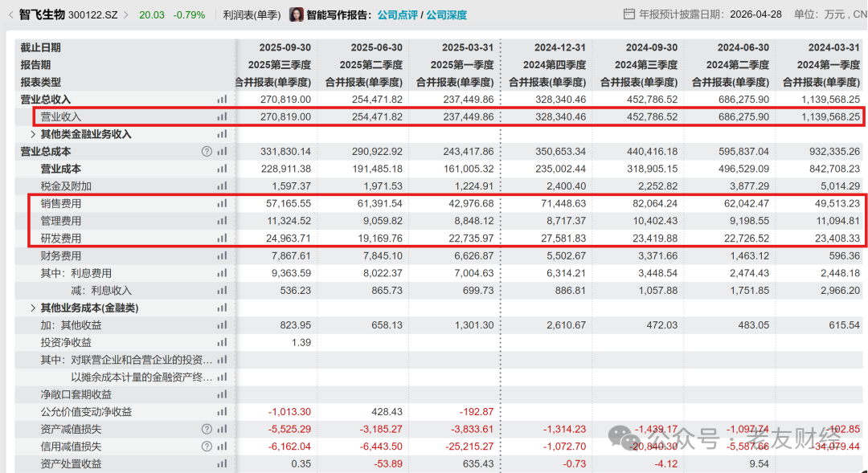Click 投资净收益 value 1.39
The image size is (868, 473).
(x=301, y=342)
